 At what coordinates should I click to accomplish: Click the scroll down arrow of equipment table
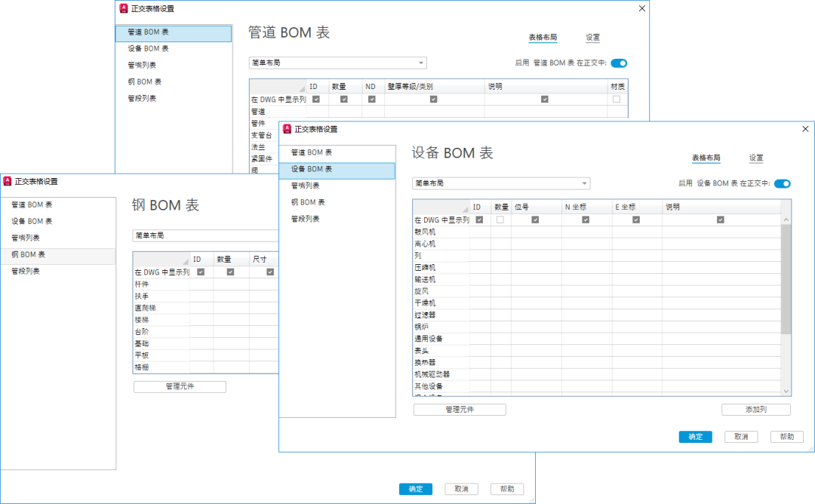[x=786, y=392]
